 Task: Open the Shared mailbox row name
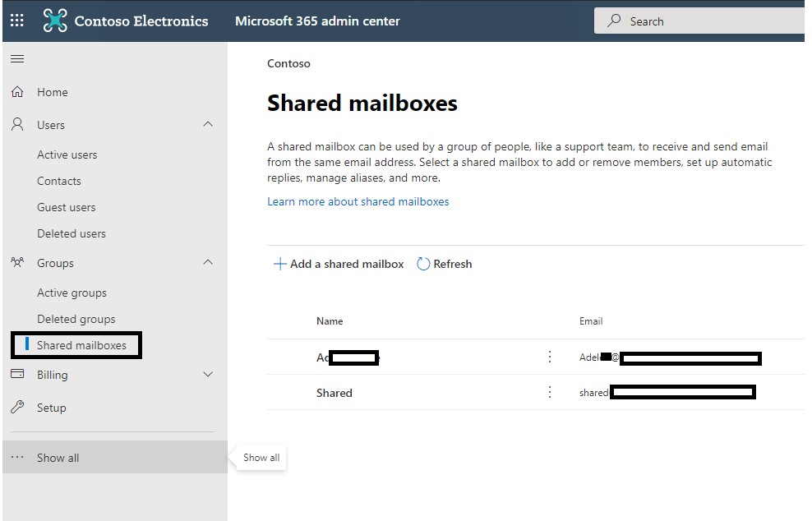tap(334, 393)
